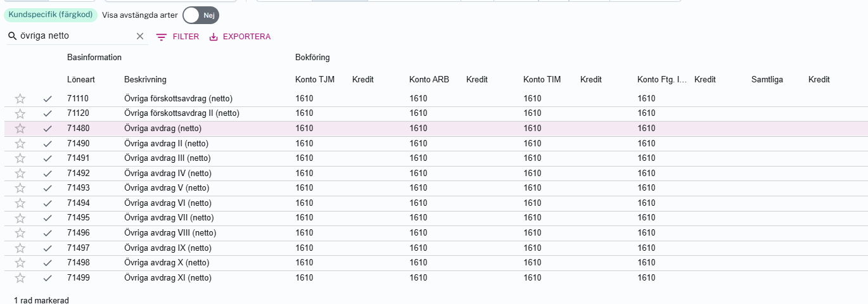The height and width of the screenshot is (304, 868).
Task: Mark löneart 71494 as favorite
Action: (20, 203)
